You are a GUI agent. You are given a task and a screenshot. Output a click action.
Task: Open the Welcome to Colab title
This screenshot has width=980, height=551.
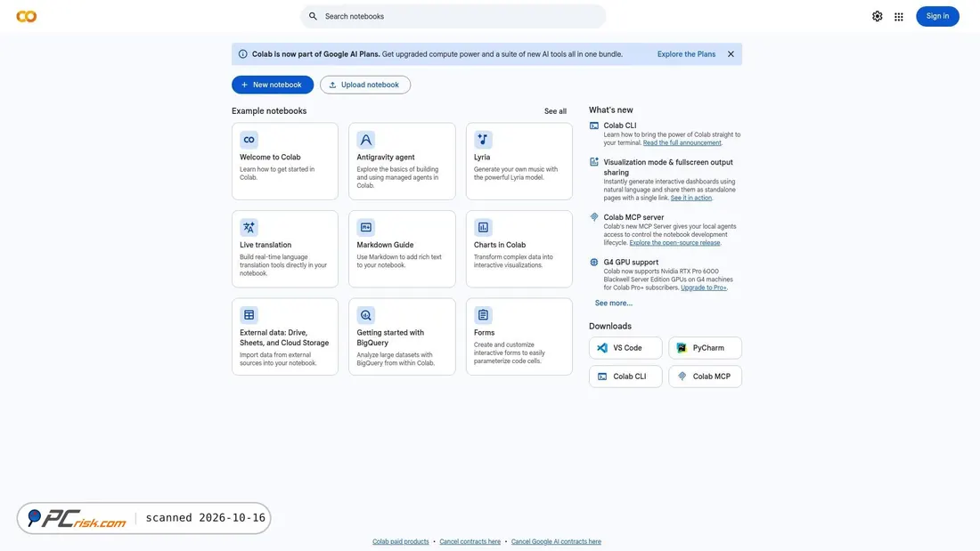[270, 158]
